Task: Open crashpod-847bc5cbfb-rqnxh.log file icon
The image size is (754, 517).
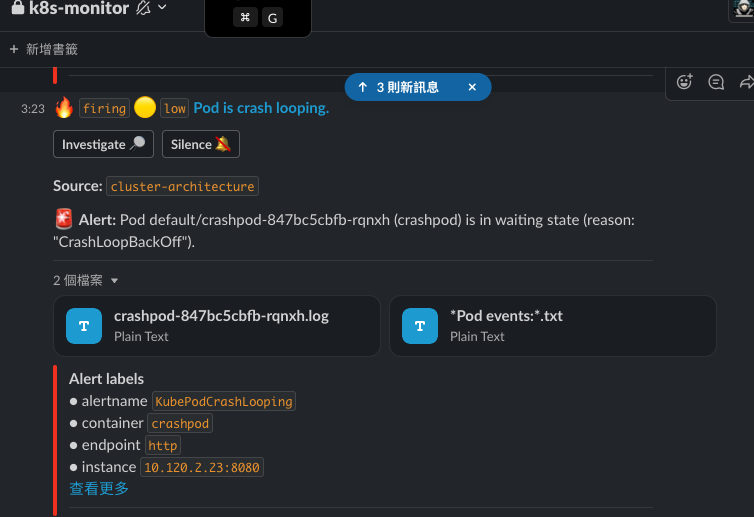Action: click(84, 326)
